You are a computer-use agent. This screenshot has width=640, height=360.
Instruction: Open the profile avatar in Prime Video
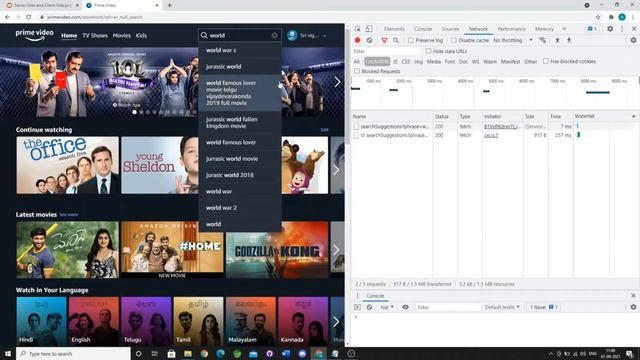[292, 36]
